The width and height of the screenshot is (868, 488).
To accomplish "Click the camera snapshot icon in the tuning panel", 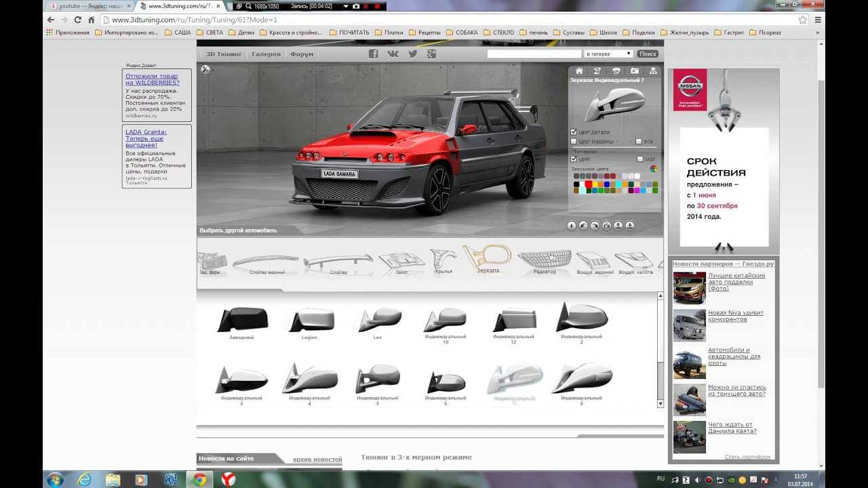I will click(x=635, y=70).
